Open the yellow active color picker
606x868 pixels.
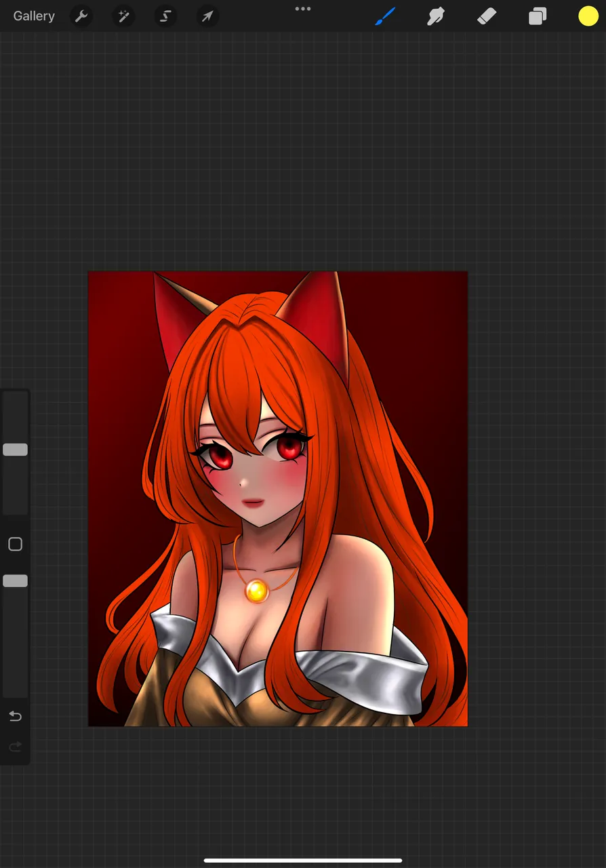tap(588, 16)
